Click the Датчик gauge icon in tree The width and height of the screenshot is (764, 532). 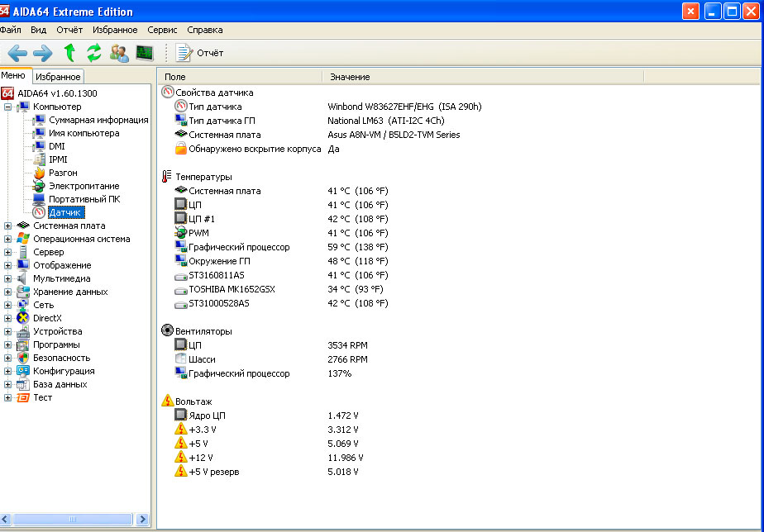point(39,212)
